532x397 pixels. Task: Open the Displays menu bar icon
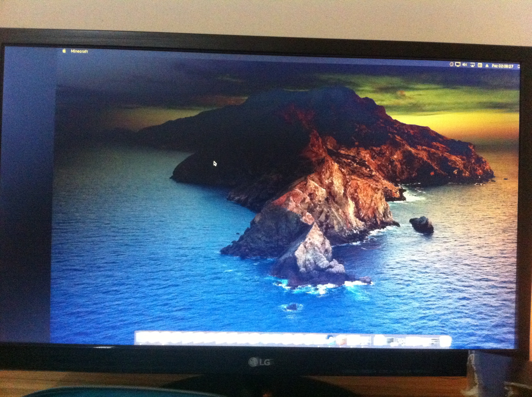(458, 64)
